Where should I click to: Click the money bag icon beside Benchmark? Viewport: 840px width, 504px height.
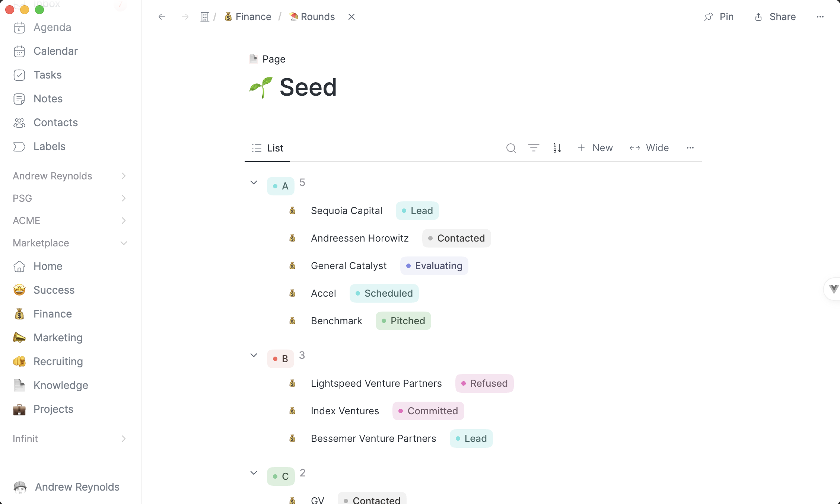coord(293,321)
